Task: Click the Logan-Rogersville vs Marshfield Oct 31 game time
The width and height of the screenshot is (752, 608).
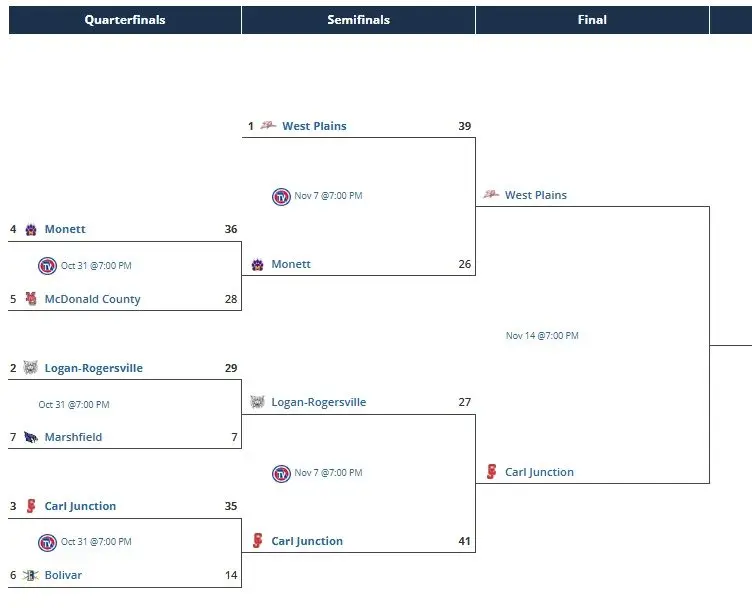Action: coord(74,405)
